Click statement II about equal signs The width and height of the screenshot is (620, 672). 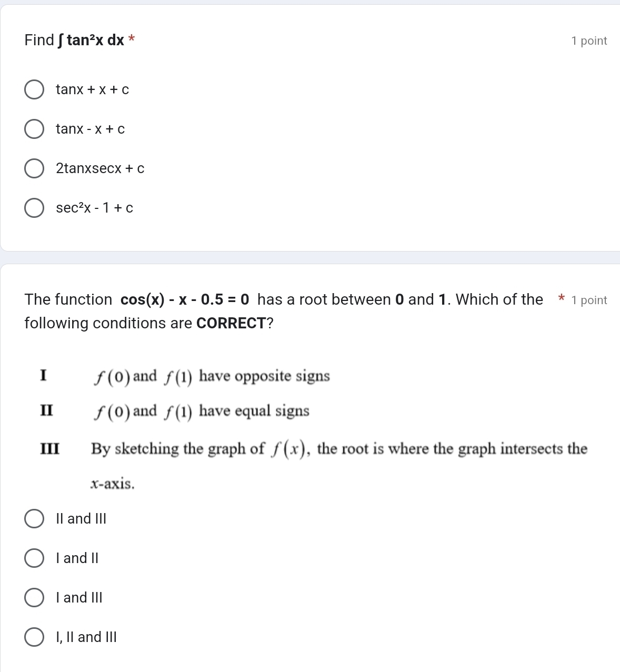[175, 411]
